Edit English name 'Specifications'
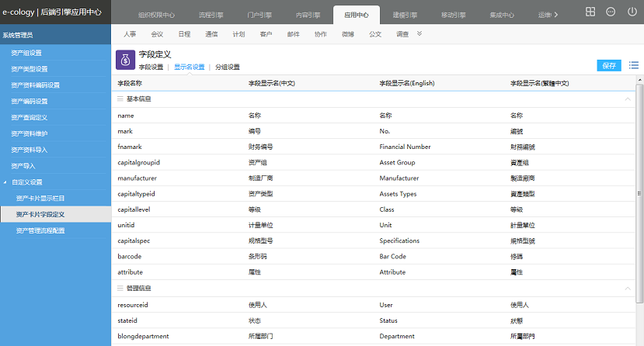 point(399,240)
